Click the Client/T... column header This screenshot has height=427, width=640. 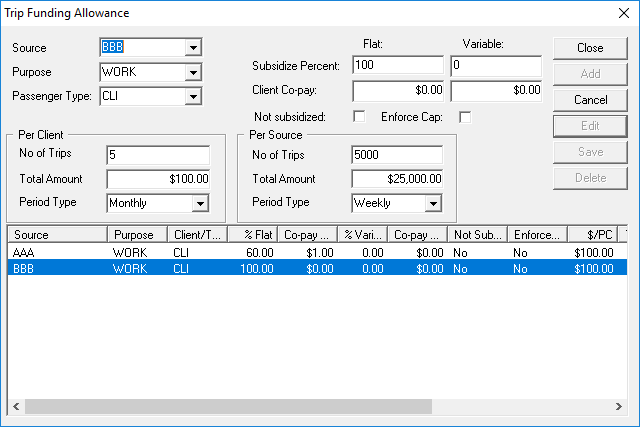tap(198, 235)
